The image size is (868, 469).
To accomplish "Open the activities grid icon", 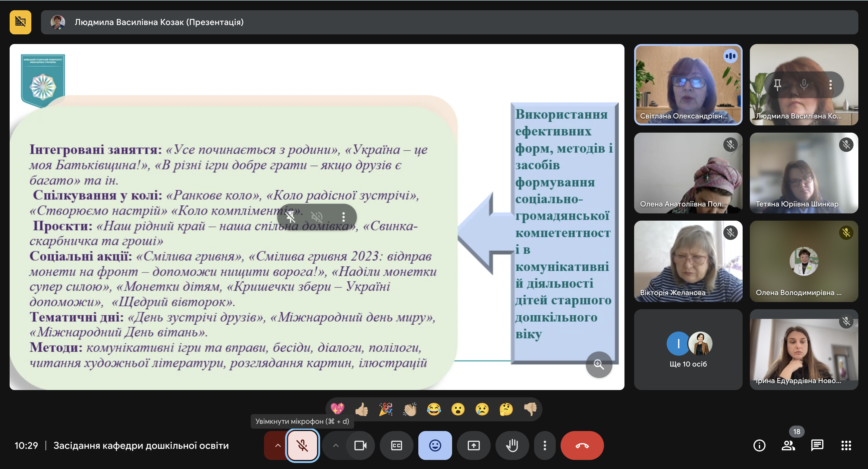I will tap(846, 445).
